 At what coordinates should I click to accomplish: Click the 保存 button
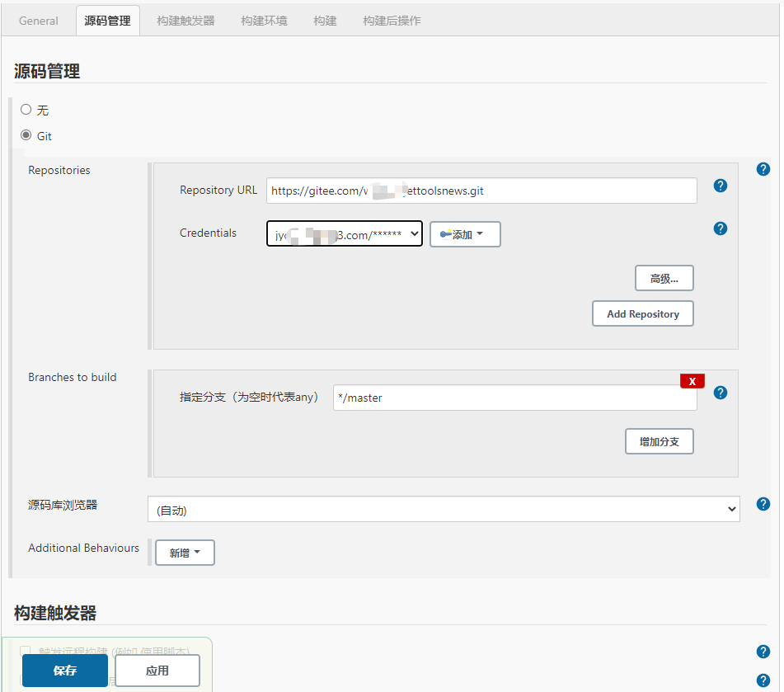65,671
